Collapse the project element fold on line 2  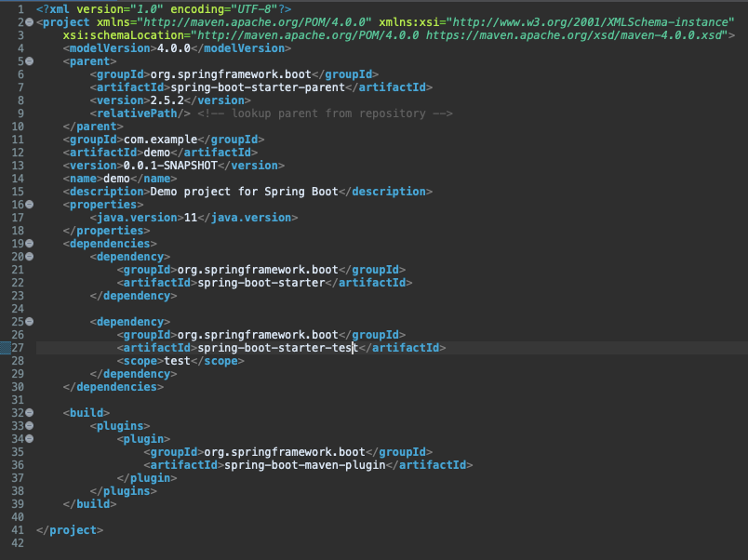pyautogui.click(x=30, y=22)
